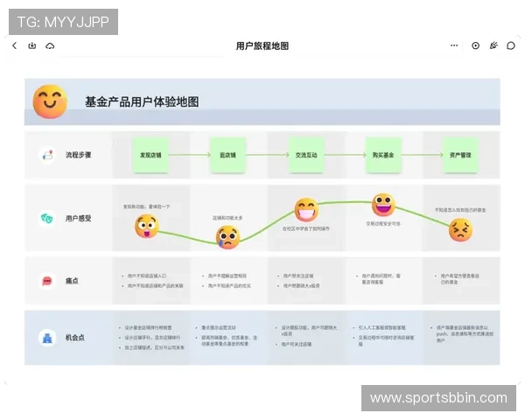This screenshot has width=525, height=420.
Task: Select the smiling emoji in the header banner
Action: point(50,101)
